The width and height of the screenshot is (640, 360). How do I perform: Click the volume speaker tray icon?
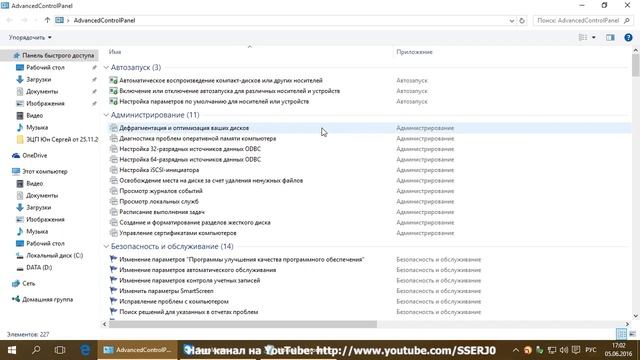[564, 350]
